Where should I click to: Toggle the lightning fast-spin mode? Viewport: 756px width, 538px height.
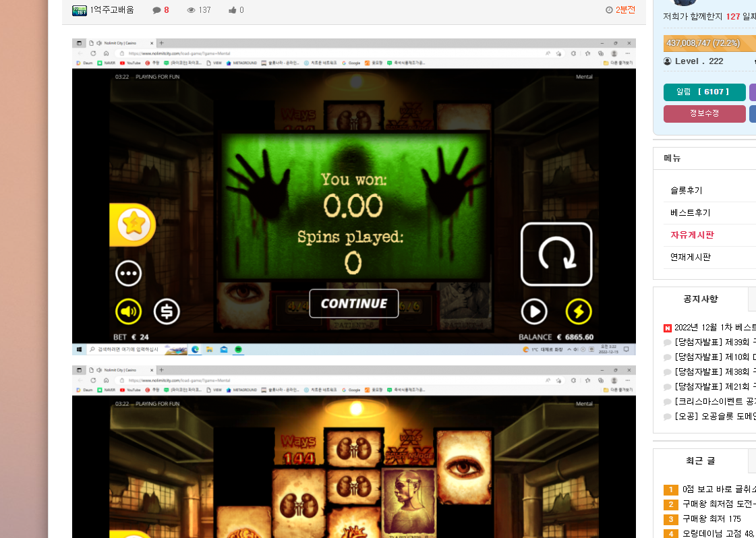579,311
